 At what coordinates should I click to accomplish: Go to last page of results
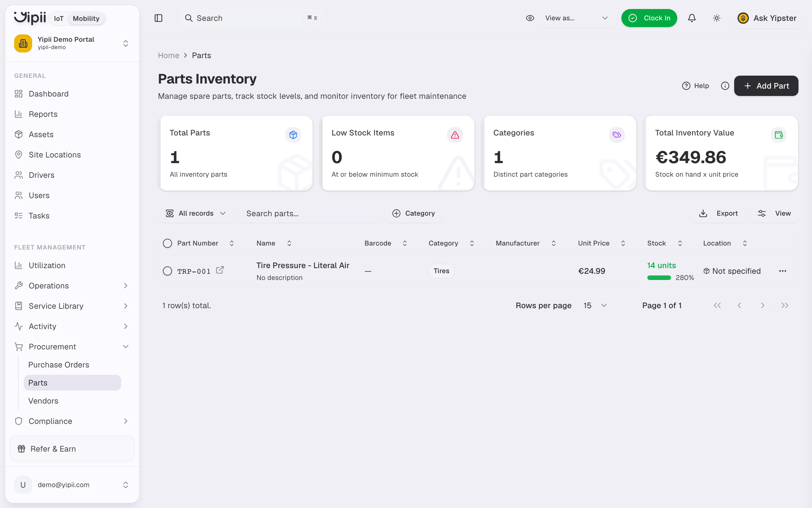[785, 305]
